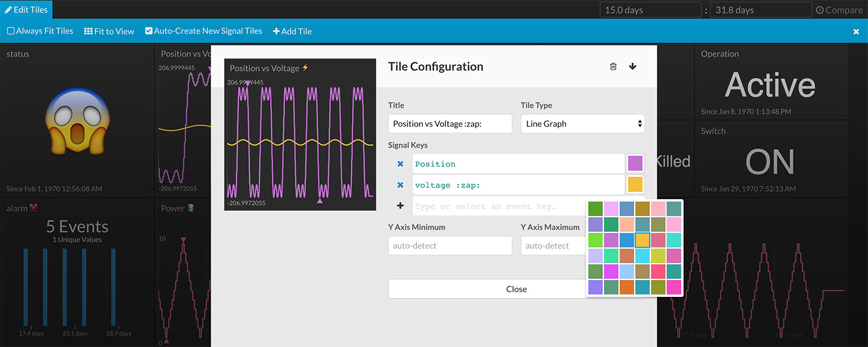868x347 pixels.
Task: Enable the Always Fit Tiles checkbox
Action: coord(11,31)
